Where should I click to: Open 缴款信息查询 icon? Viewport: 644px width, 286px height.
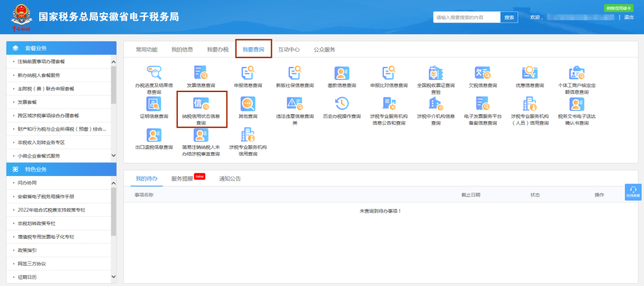[x=342, y=73]
